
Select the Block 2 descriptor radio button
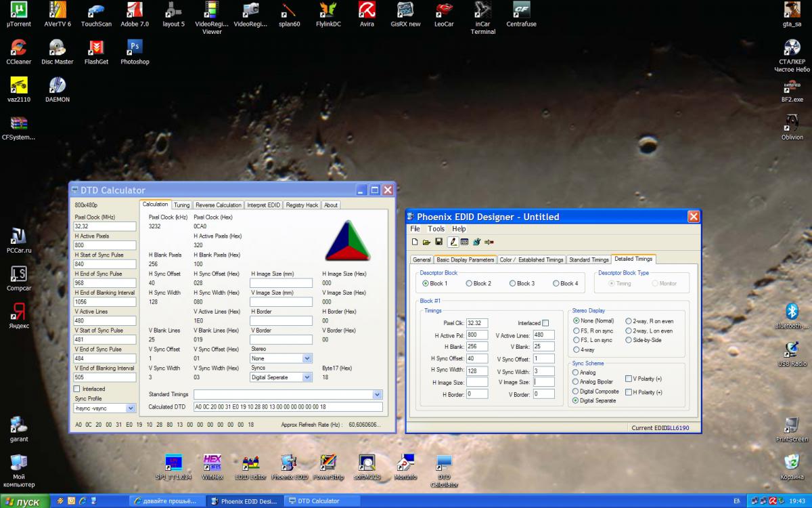click(x=470, y=283)
